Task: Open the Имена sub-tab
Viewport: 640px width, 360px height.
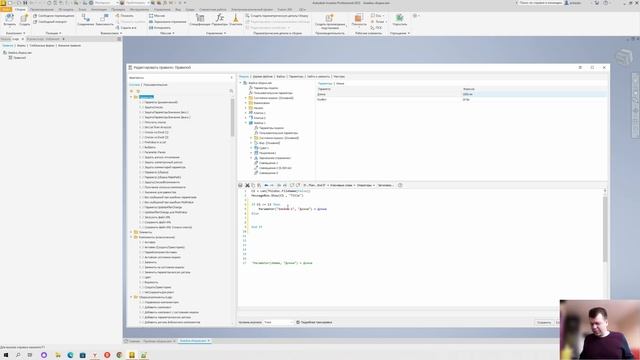Action: click(340, 83)
